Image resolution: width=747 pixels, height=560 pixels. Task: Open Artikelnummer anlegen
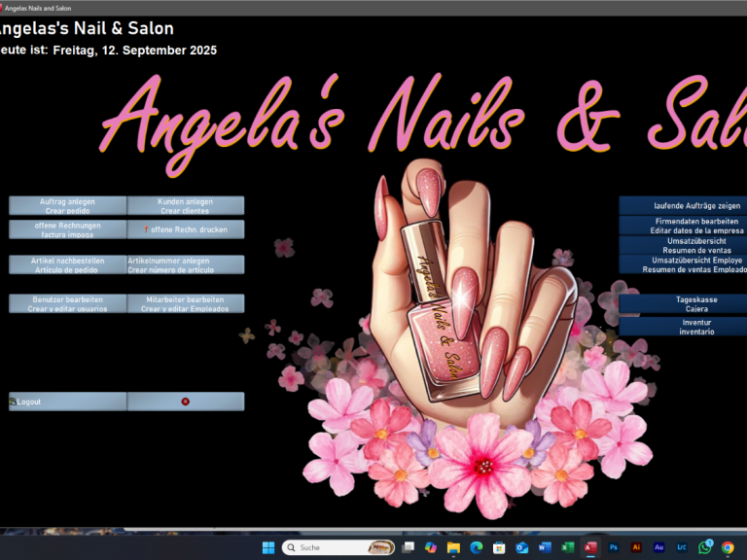coord(186,264)
